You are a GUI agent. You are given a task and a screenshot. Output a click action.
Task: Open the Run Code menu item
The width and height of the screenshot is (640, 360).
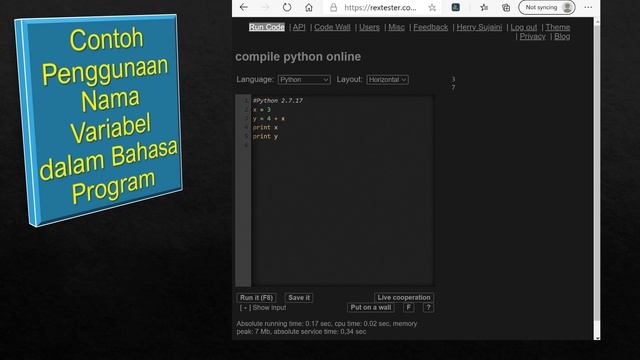[x=267, y=27]
